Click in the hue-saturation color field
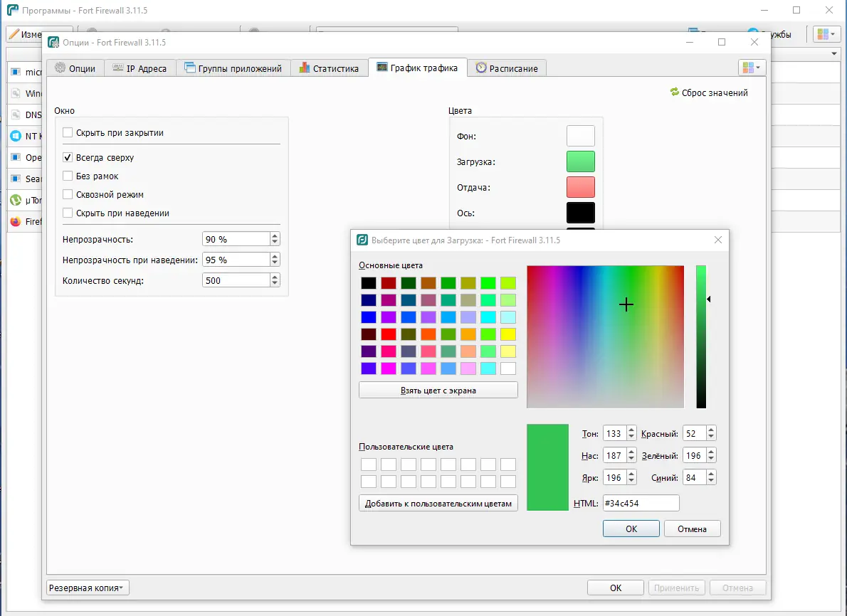This screenshot has width=847, height=616. (605, 336)
